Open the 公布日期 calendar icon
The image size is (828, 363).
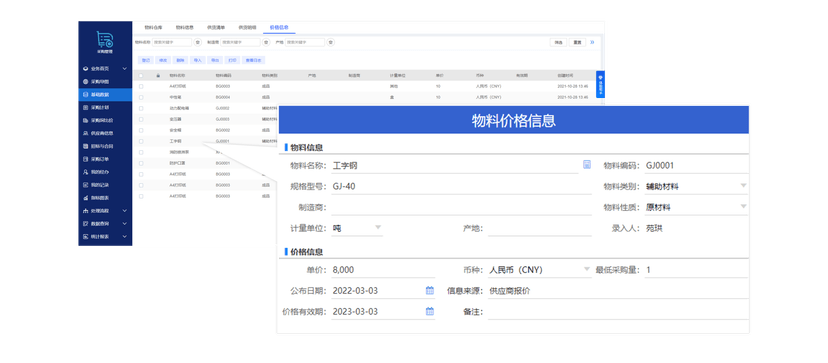click(430, 290)
